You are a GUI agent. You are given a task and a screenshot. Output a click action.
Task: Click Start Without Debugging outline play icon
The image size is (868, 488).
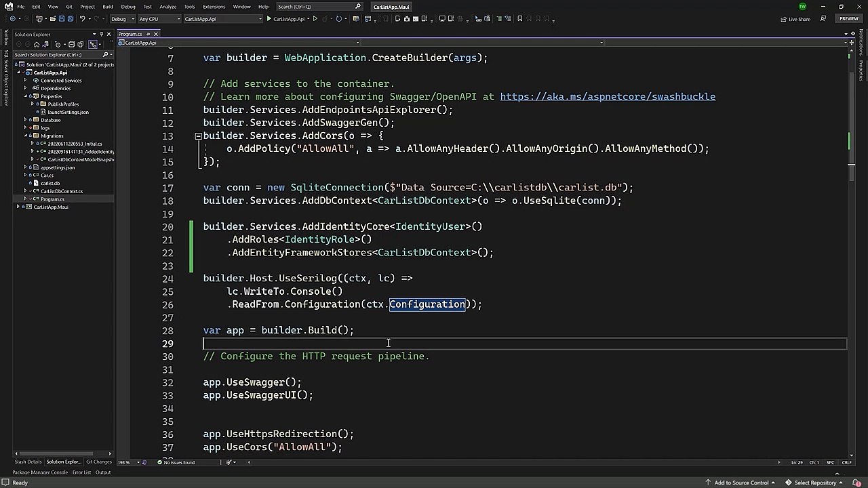[315, 19]
